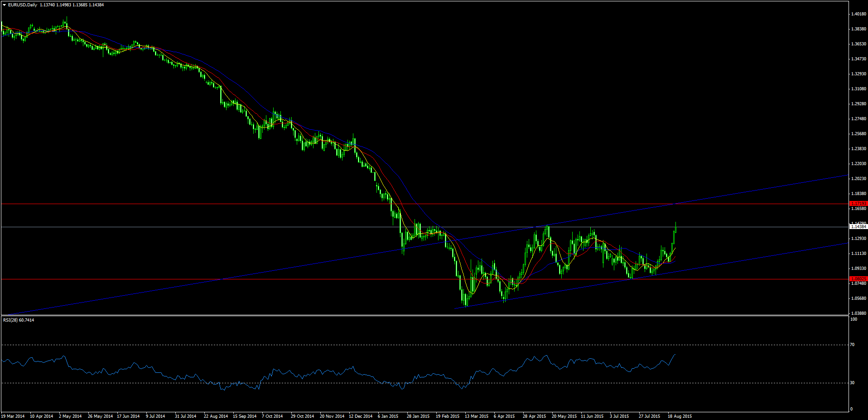Viewport: 868px width, 420px height.
Task: Click the 20 Nov 2014 date label
Action: coord(332,416)
